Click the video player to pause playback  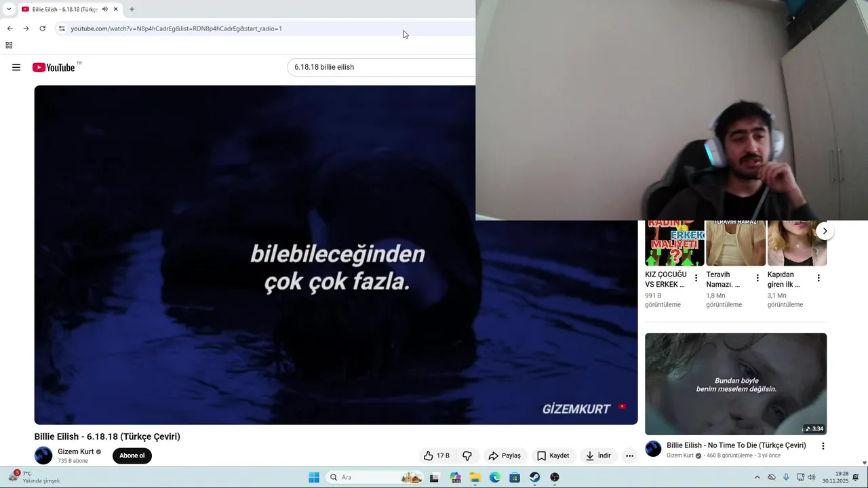click(x=336, y=255)
